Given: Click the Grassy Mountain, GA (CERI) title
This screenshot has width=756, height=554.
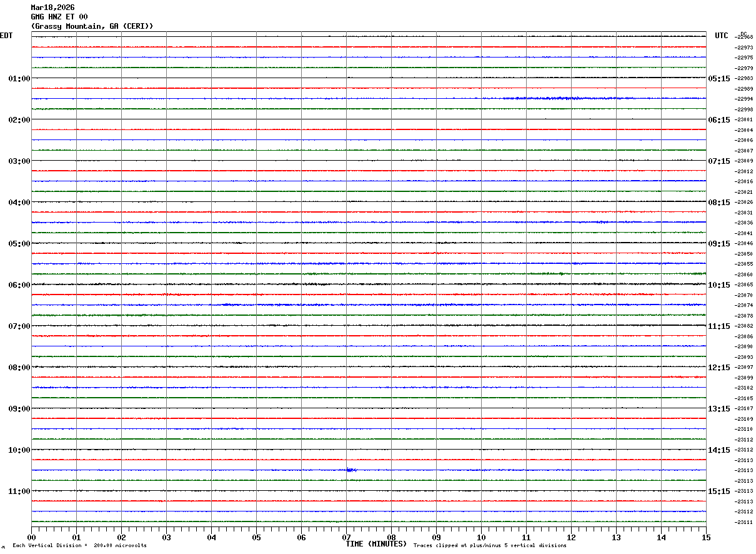Looking at the screenshot, I should (92, 26).
